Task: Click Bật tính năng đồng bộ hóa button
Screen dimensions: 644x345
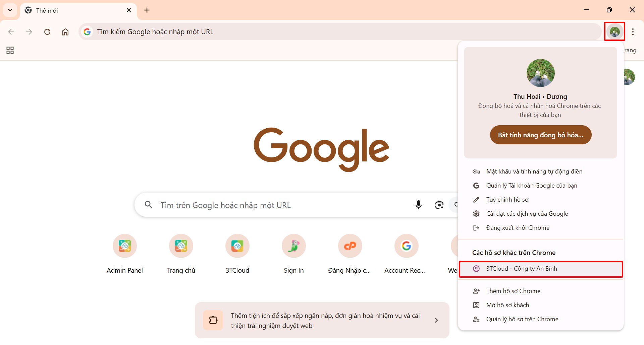Action: point(540,135)
